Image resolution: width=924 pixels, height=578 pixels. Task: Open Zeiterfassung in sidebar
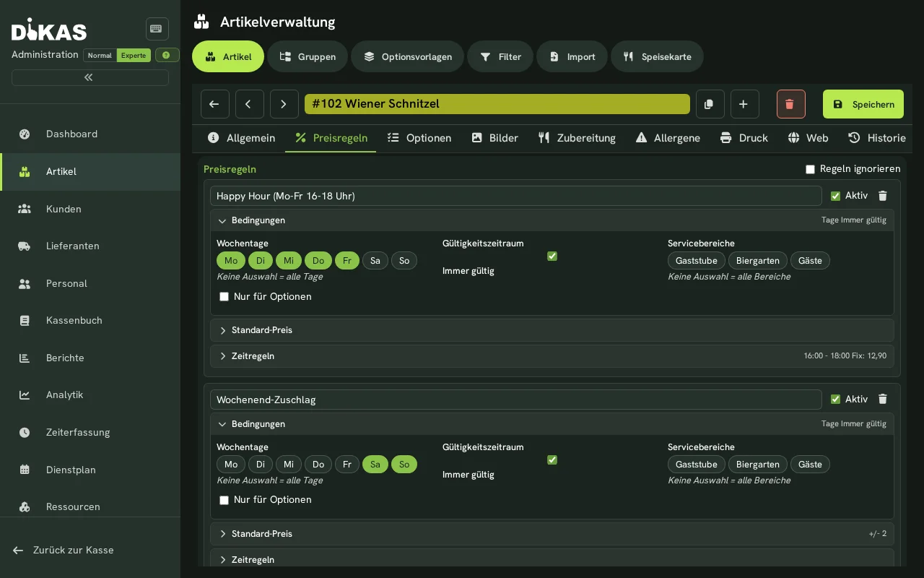pos(90,432)
